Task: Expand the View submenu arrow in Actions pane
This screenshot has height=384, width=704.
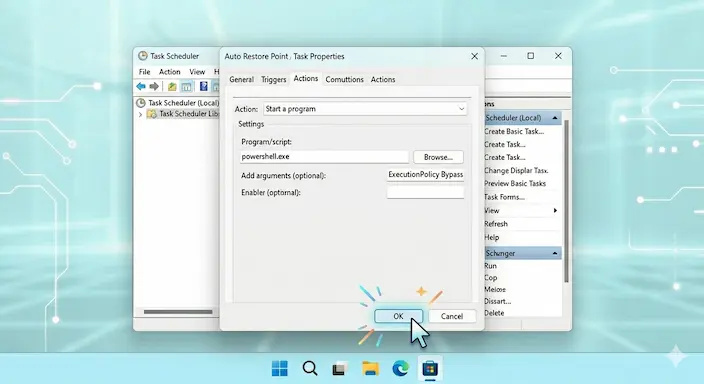Action: click(555, 210)
